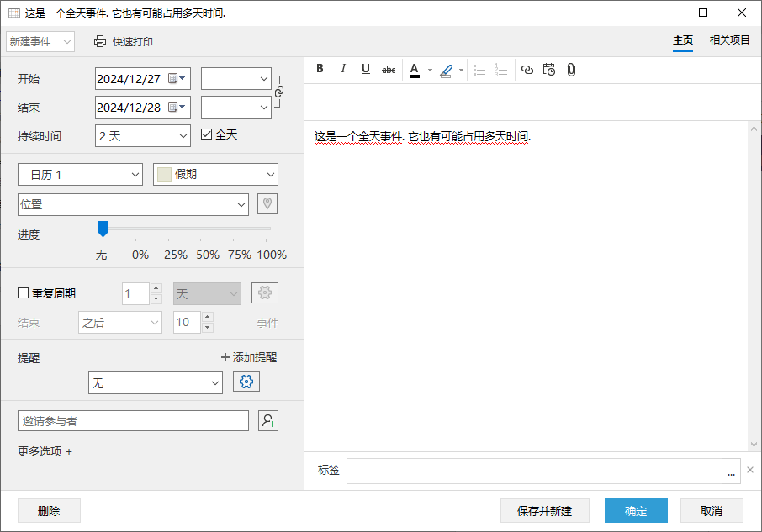The width and height of the screenshot is (762, 532).
Task: Attach a file with paperclip icon
Action: click(x=572, y=70)
